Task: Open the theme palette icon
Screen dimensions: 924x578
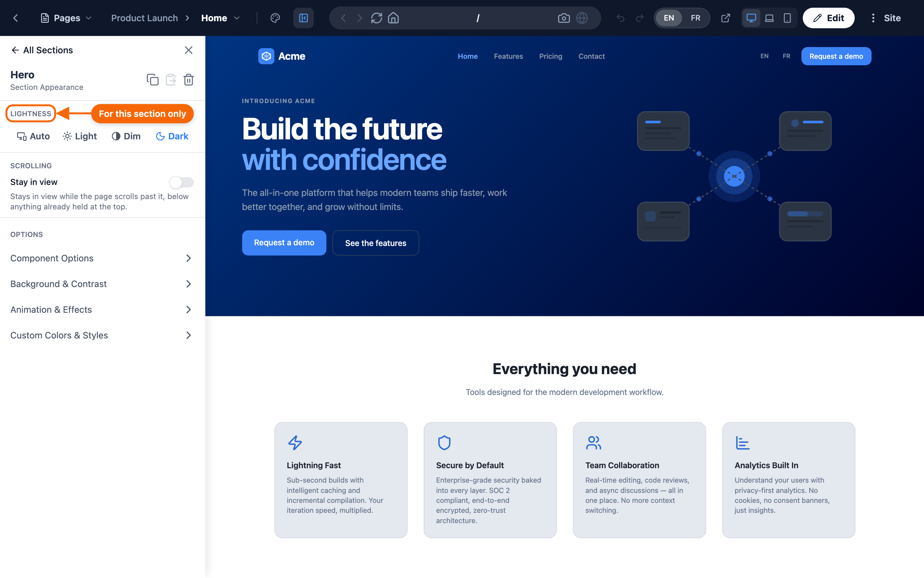Action: pyautogui.click(x=275, y=18)
